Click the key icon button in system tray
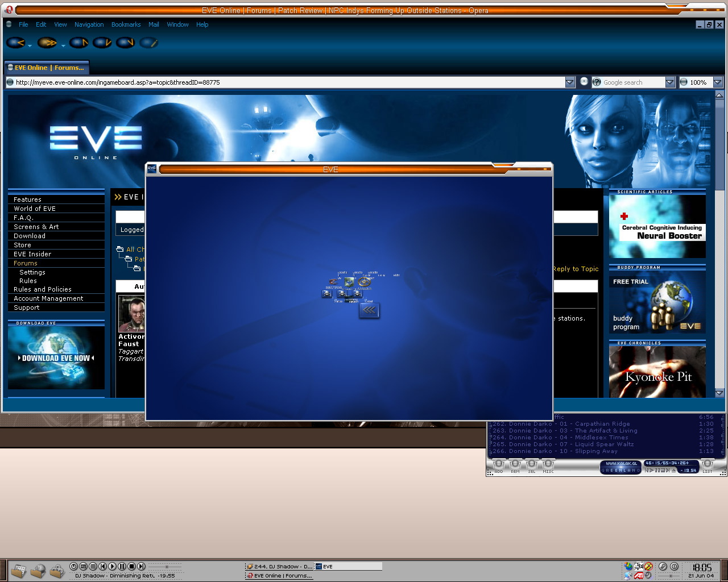728x582 pixels. click(663, 566)
